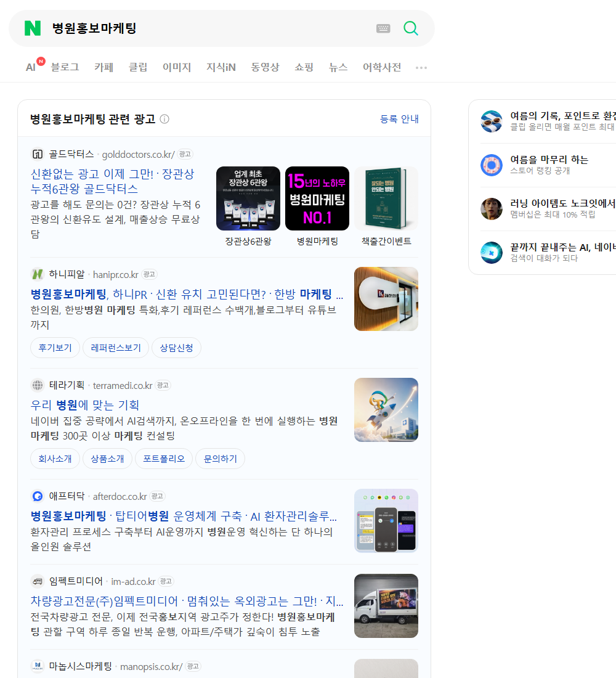616x678 pixels.
Task: Visit the hanipr.co.kr URL
Action: coord(115,274)
